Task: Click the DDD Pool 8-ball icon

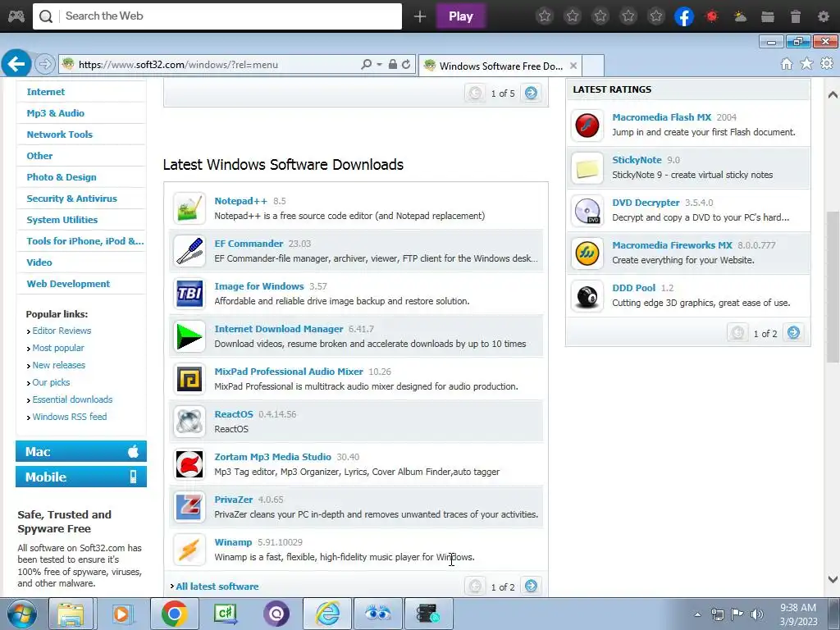Action: click(x=587, y=295)
